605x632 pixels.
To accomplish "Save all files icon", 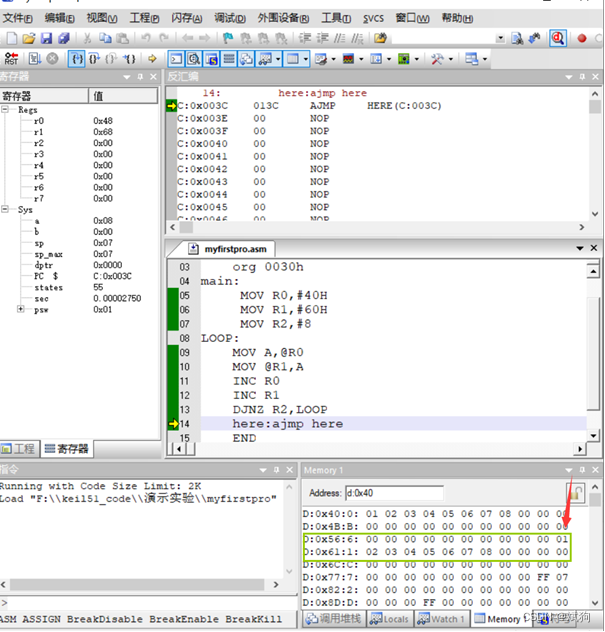I will click(x=64, y=38).
